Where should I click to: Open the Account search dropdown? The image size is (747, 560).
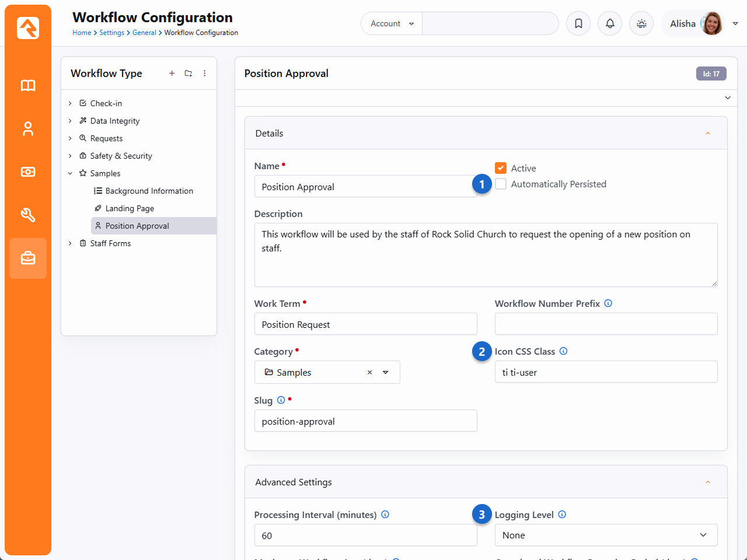[392, 23]
